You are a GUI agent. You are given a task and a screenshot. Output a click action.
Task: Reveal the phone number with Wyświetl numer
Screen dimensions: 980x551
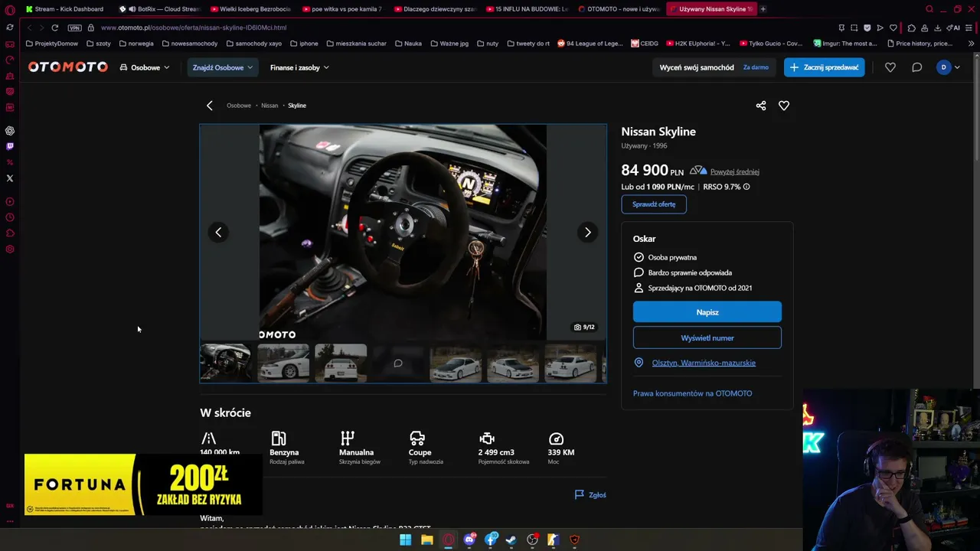point(707,337)
